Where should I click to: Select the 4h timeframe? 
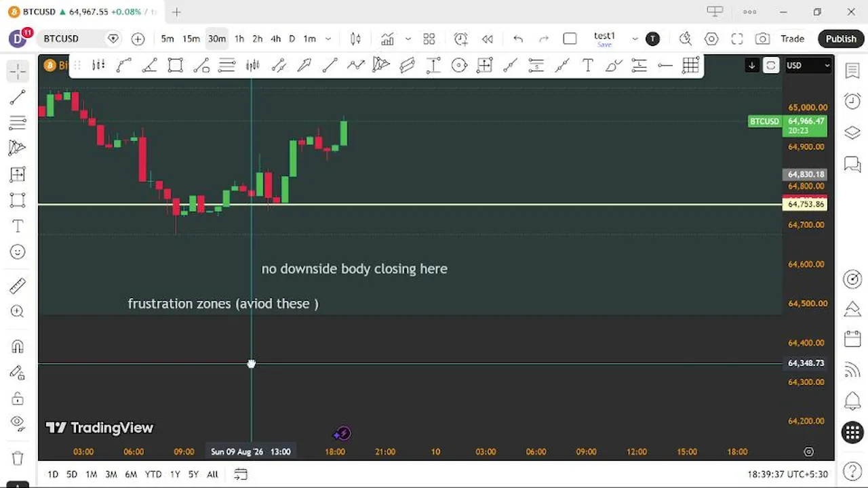coord(276,39)
